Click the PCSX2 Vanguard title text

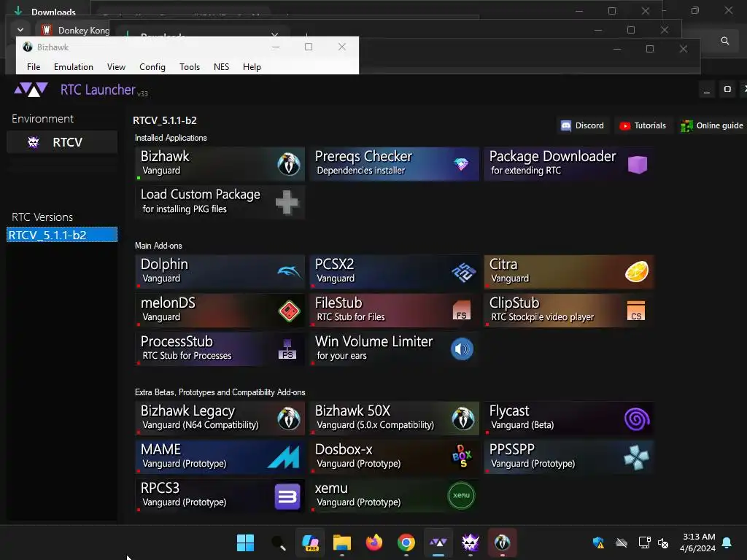click(334, 264)
